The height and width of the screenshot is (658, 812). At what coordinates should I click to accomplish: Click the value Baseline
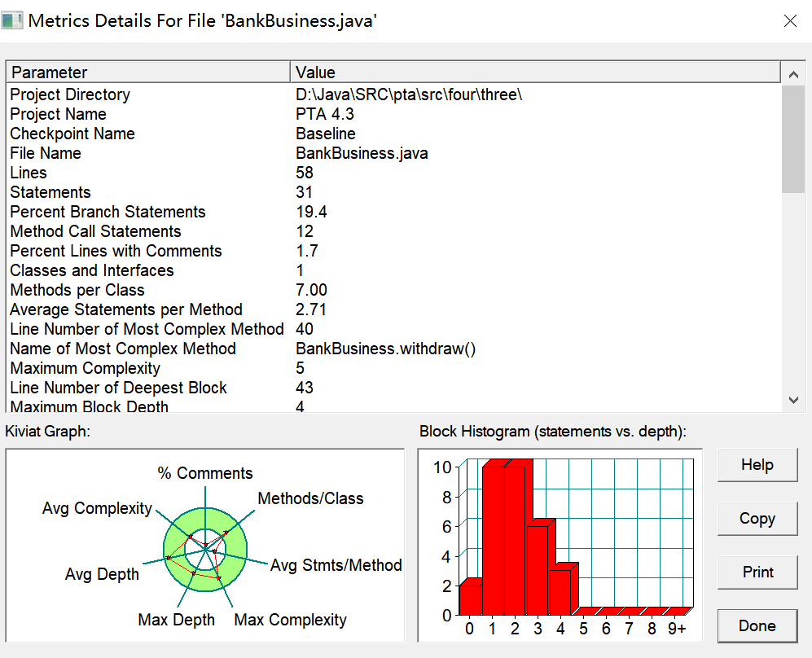[x=326, y=134]
